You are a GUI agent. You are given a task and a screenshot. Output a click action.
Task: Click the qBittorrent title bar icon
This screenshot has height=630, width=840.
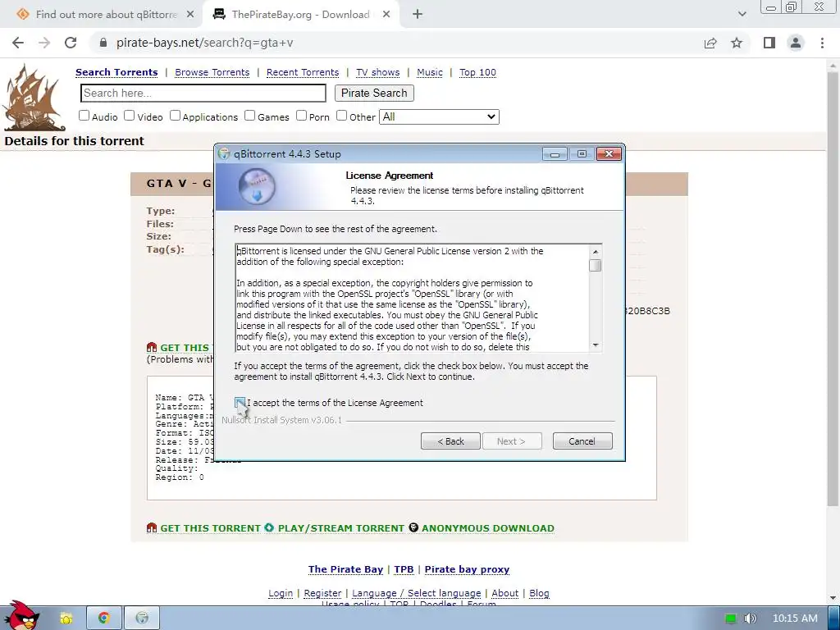click(x=225, y=153)
